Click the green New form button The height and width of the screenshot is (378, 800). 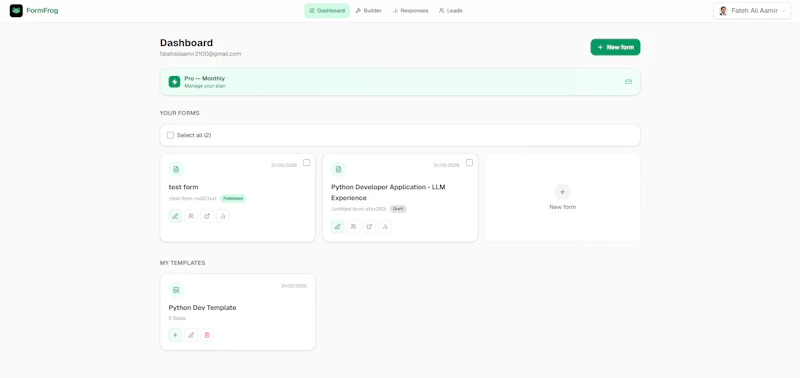pos(615,47)
